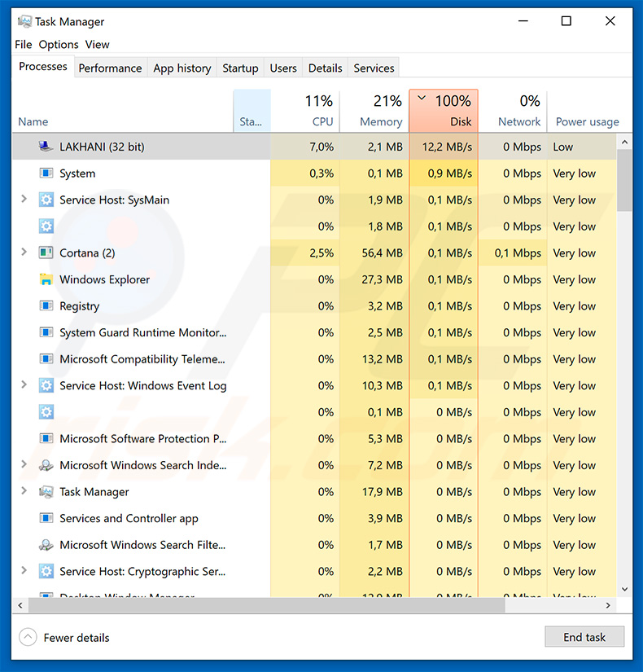Screen dimensions: 643x672
Task: Click the 27,3 MB memory value
Action: 382,279
